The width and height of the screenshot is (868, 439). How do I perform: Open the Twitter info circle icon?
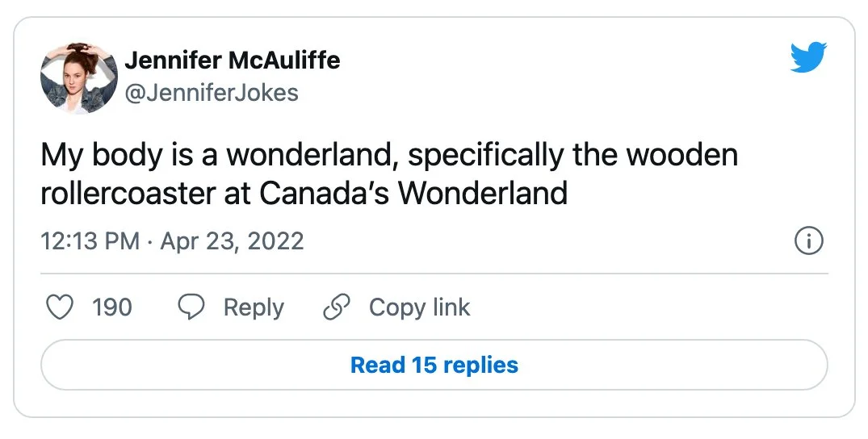[x=808, y=240]
